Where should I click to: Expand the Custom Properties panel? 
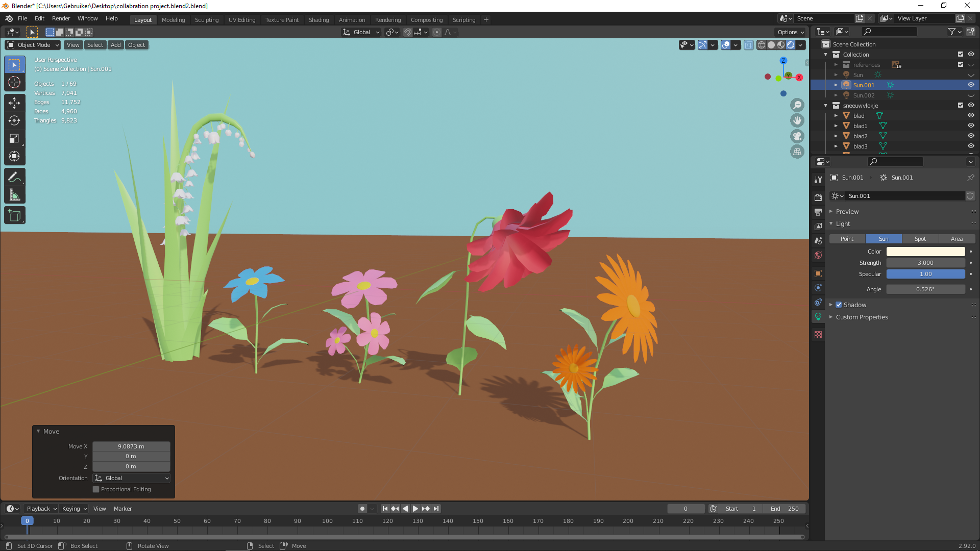pos(862,317)
